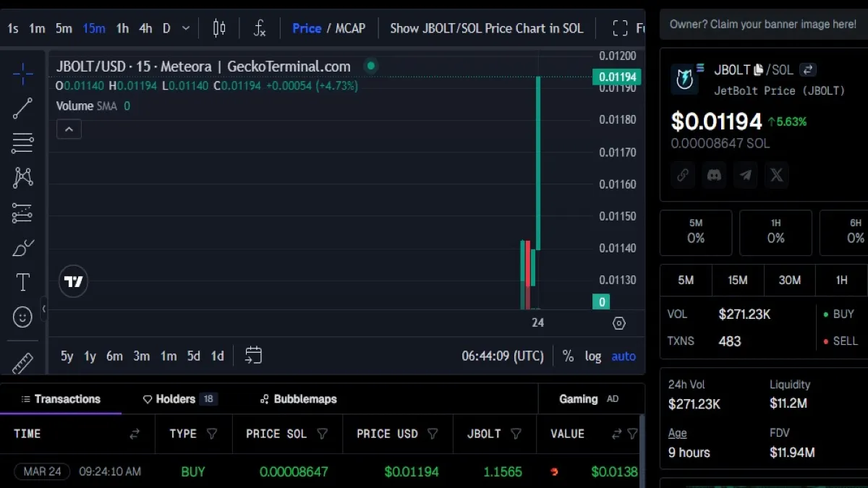Set chart range to 5y

point(67,356)
